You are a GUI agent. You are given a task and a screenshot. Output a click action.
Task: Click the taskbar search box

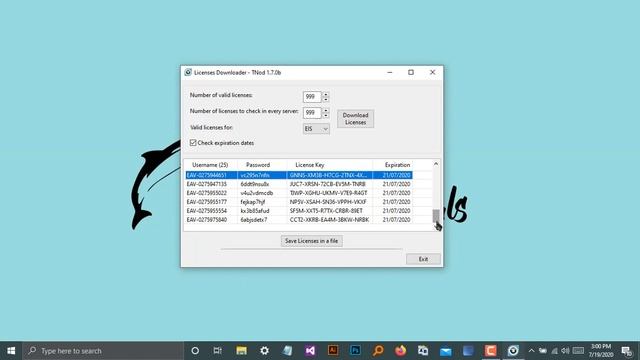(103, 351)
